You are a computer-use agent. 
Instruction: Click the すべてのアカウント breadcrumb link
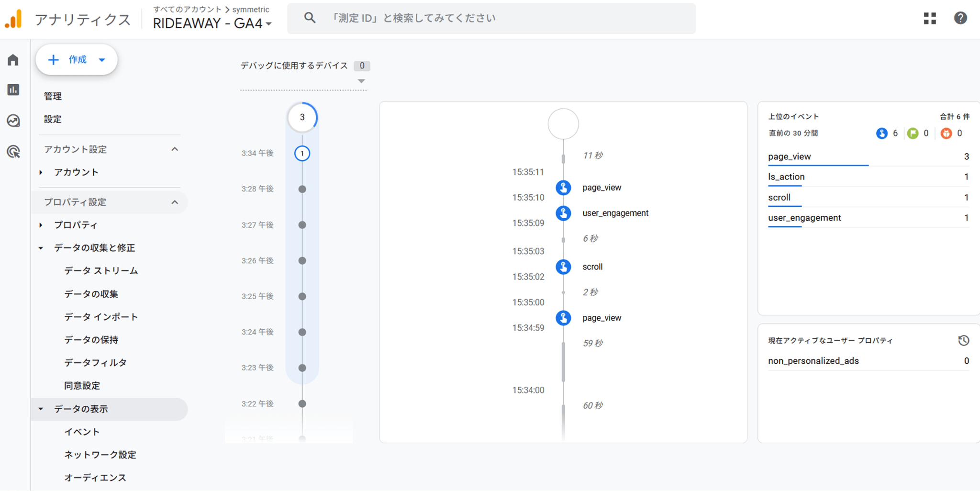[188, 10]
